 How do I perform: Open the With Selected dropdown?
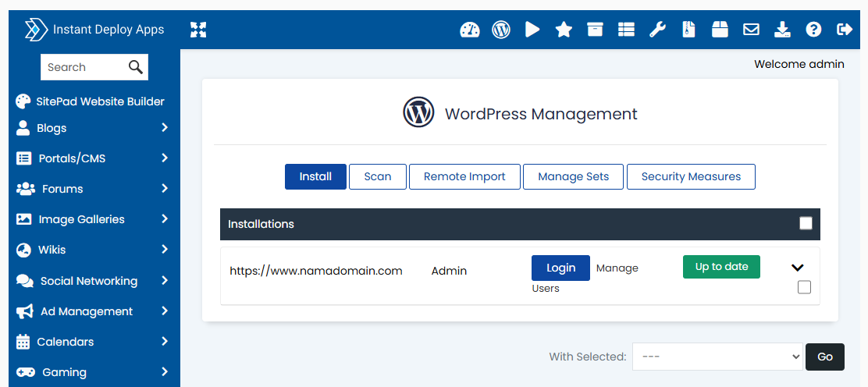tap(717, 357)
